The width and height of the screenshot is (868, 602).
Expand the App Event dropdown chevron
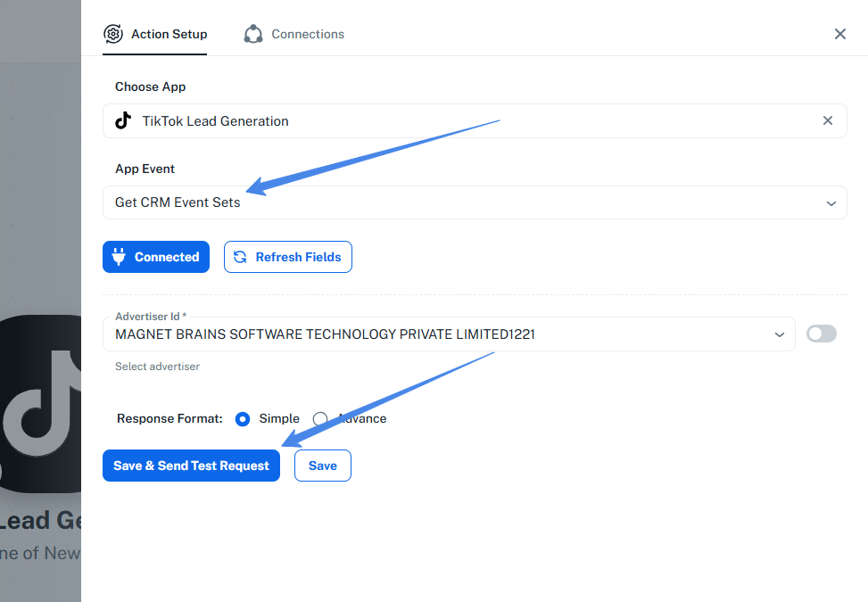[831, 203]
